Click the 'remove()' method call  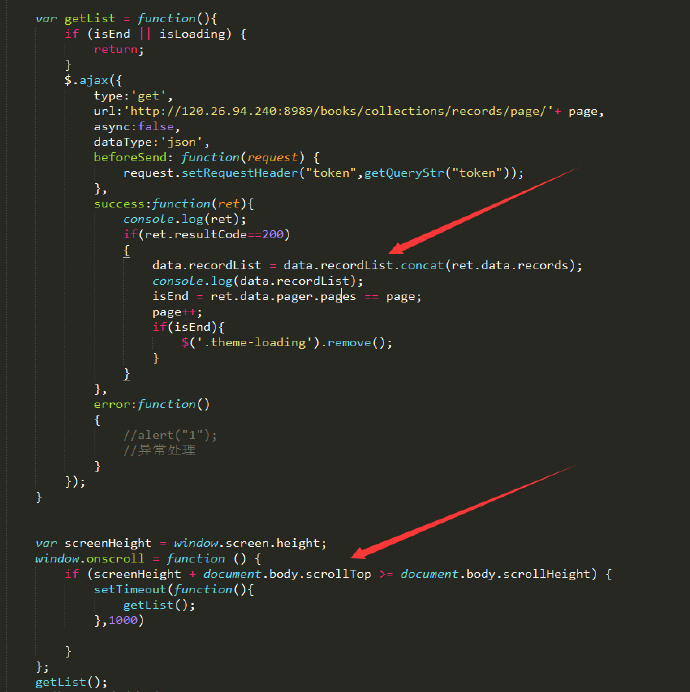coord(357,343)
